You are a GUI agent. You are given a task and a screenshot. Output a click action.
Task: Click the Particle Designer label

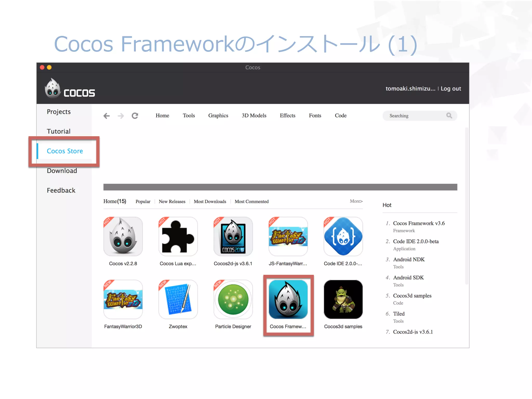tap(233, 327)
